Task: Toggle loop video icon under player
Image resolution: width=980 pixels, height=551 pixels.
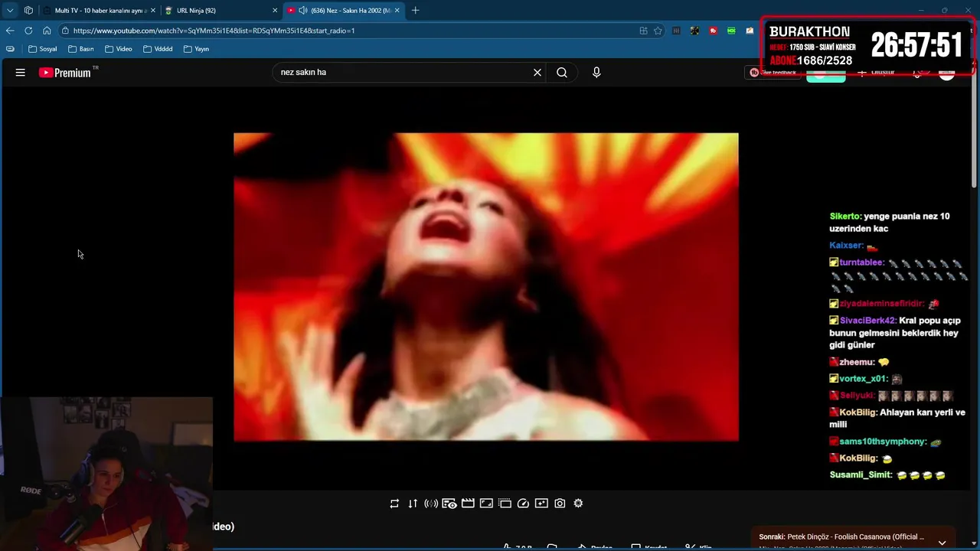Action: click(394, 504)
